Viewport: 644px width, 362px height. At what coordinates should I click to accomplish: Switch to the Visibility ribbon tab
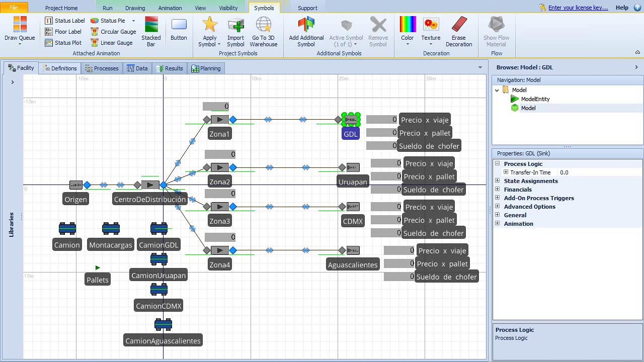coord(228,8)
